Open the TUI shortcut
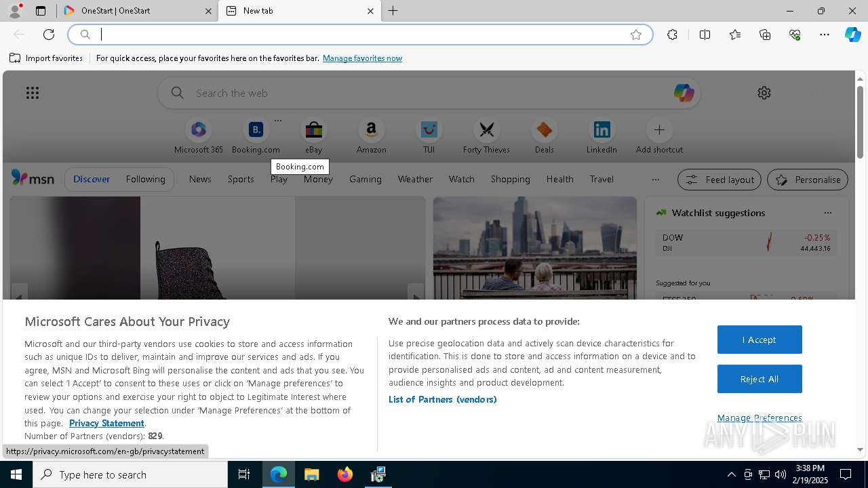The height and width of the screenshot is (488, 868). pos(429,136)
